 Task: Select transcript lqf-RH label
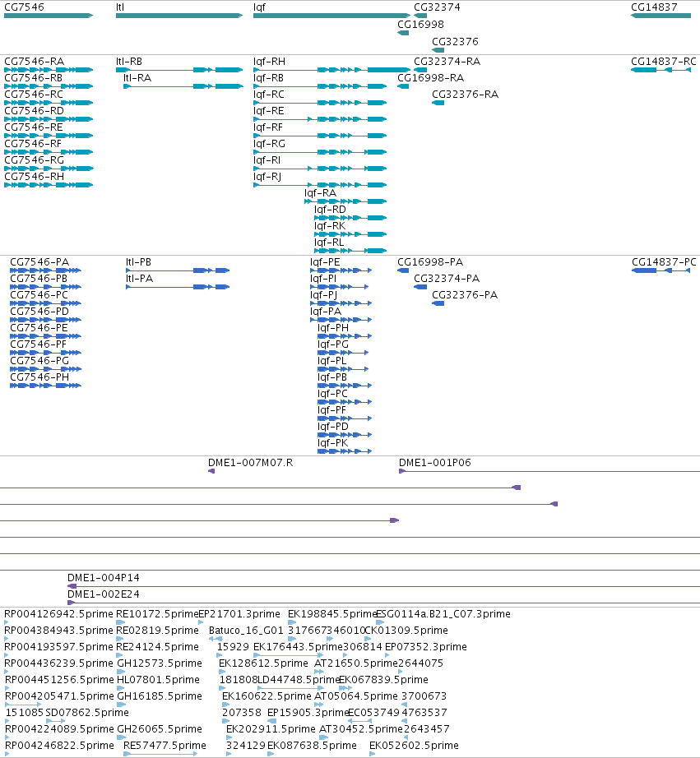[x=270, y=62]
